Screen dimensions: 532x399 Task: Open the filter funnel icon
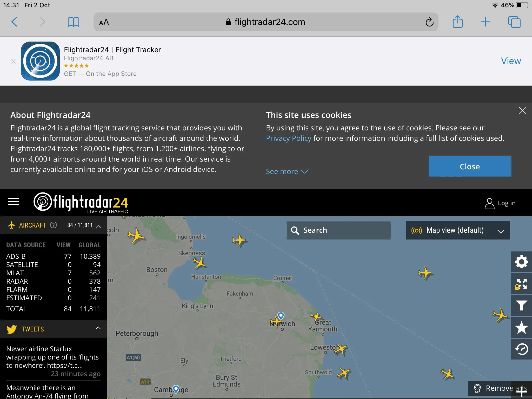pos(521,305)
